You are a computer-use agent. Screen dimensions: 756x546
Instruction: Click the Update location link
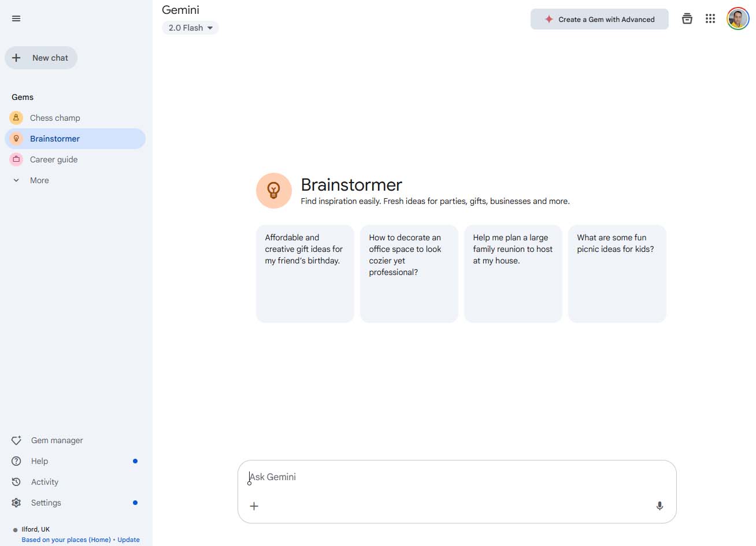click(128, 540)
